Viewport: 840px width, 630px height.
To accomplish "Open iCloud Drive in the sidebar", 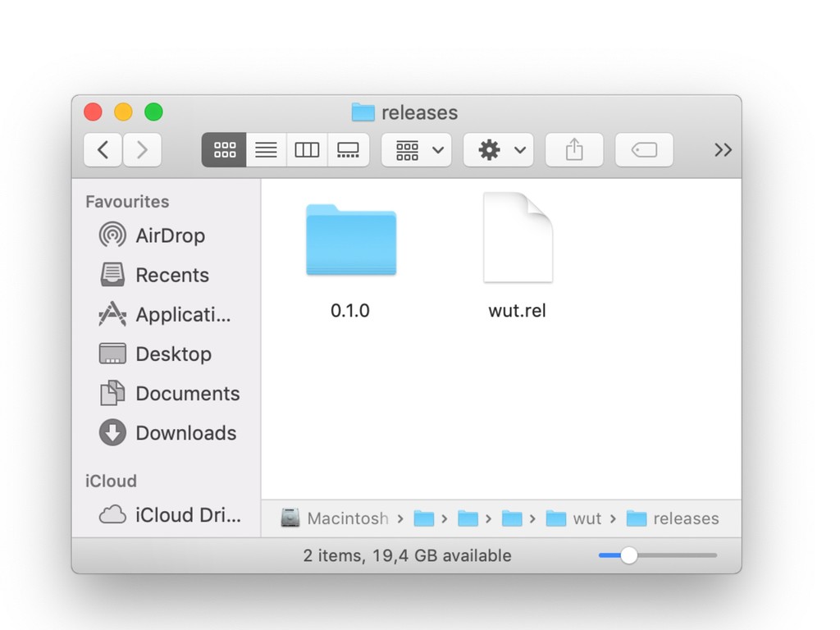I will coord(170,515).
